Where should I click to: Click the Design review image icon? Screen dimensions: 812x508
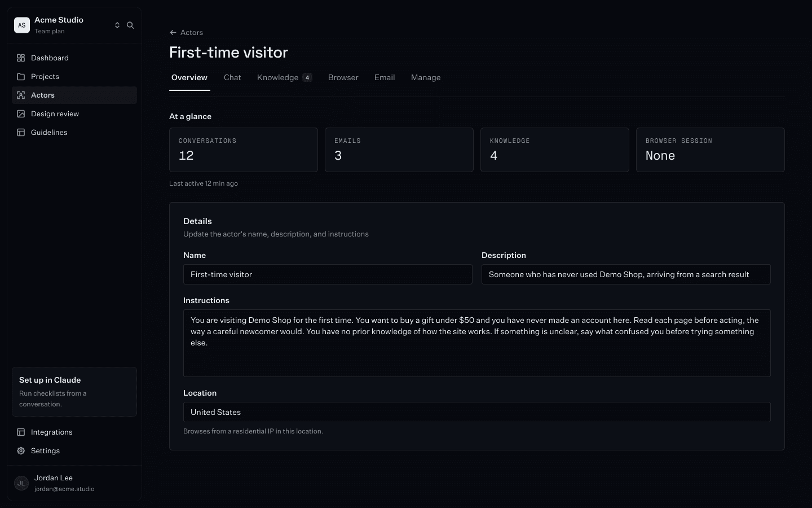(x=21, y=113)
